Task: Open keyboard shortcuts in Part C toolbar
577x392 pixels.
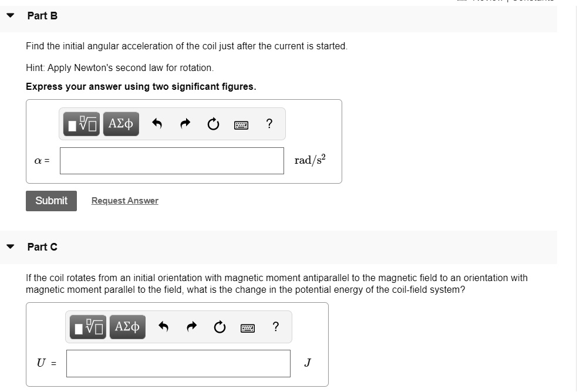Action: [x=248, y=327]
